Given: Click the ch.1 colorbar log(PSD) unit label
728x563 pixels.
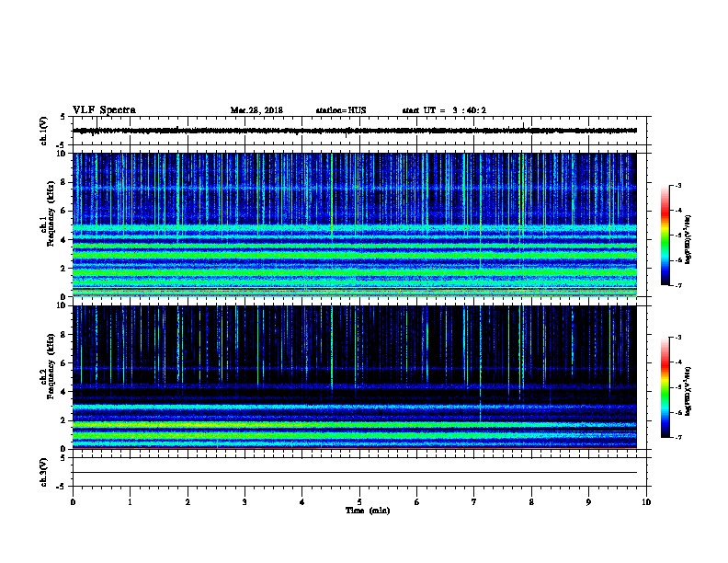Looking at the screenshot, I should 688,240.
